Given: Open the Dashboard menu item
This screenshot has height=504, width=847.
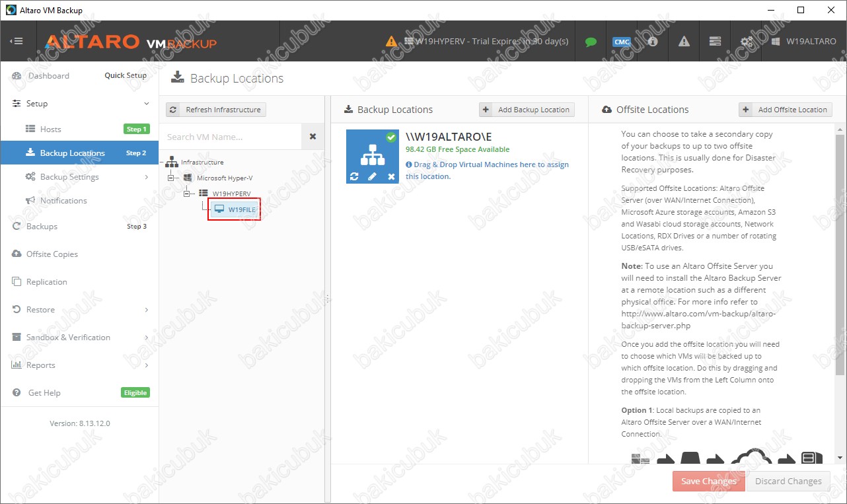Looking at the screenshot, I should pos(48,76).
